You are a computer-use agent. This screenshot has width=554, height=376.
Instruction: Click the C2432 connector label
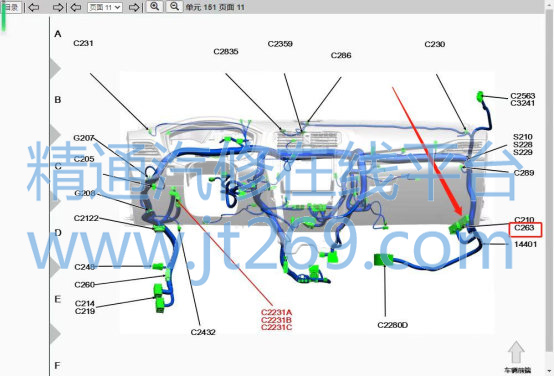(203, 332)
